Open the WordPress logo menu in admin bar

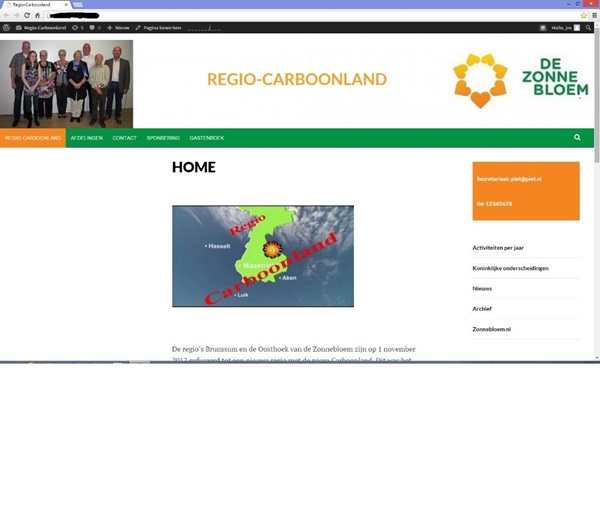[6, 28]
